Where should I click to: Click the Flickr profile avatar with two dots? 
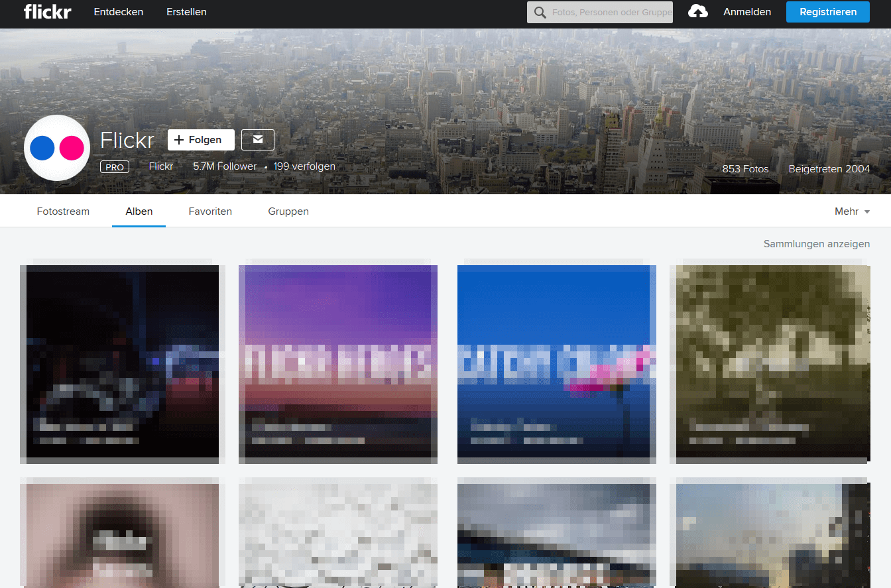coord(57,148)
